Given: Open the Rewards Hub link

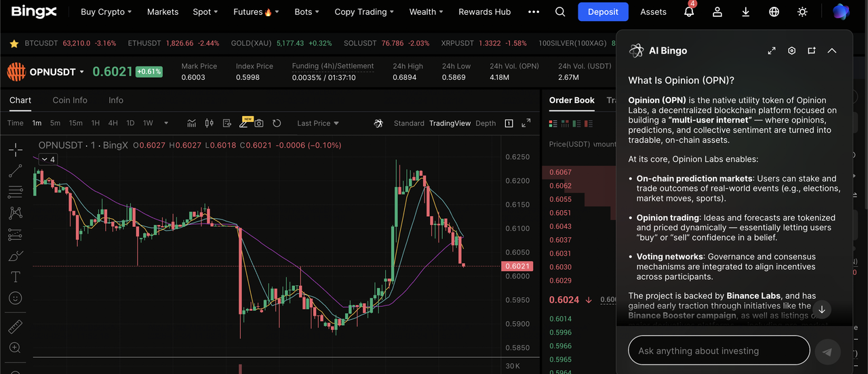Looking at the screenshot, I should tap(484, 12).
